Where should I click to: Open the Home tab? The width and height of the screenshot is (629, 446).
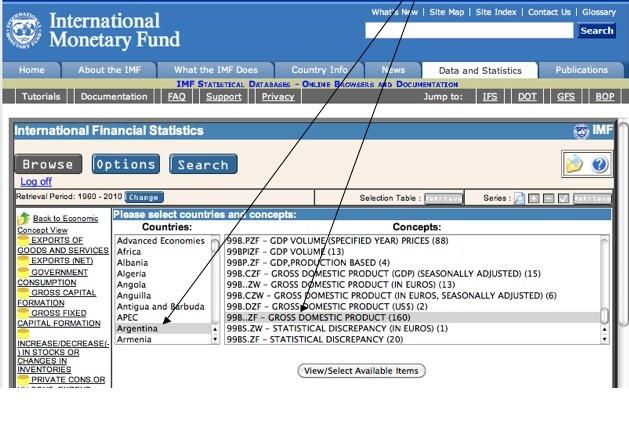[32, 70]
